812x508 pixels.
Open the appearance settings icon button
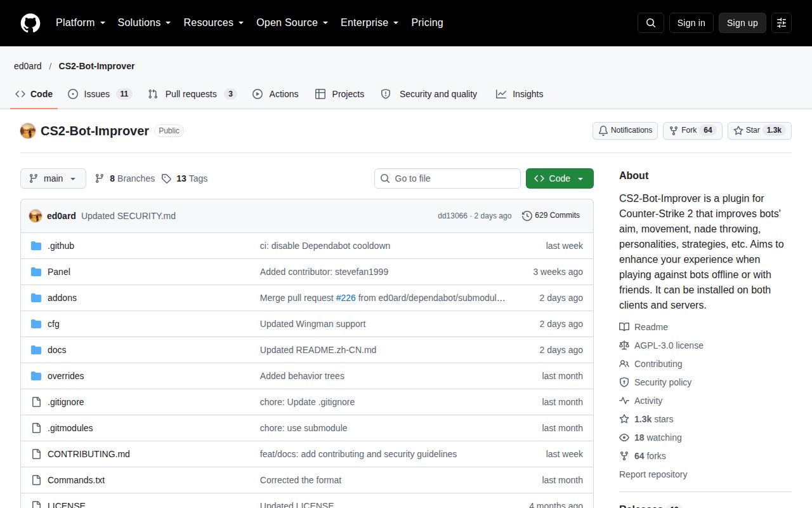(782, 23)
